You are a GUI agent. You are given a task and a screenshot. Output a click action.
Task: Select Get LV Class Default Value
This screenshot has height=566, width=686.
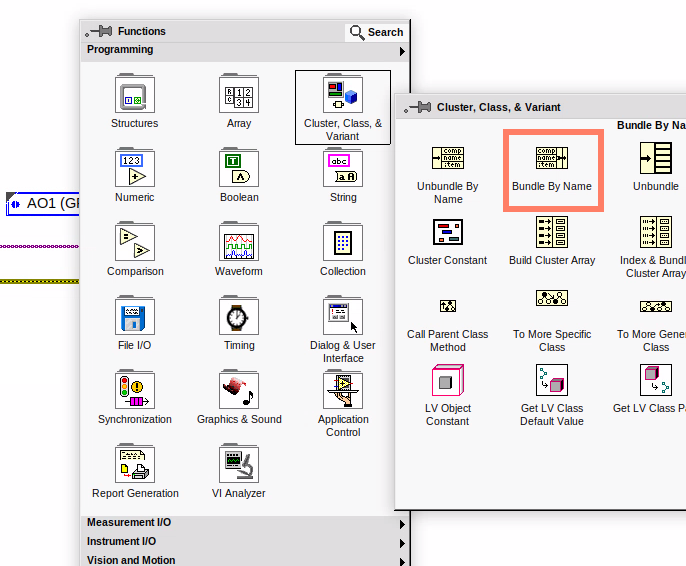point(552,380)
